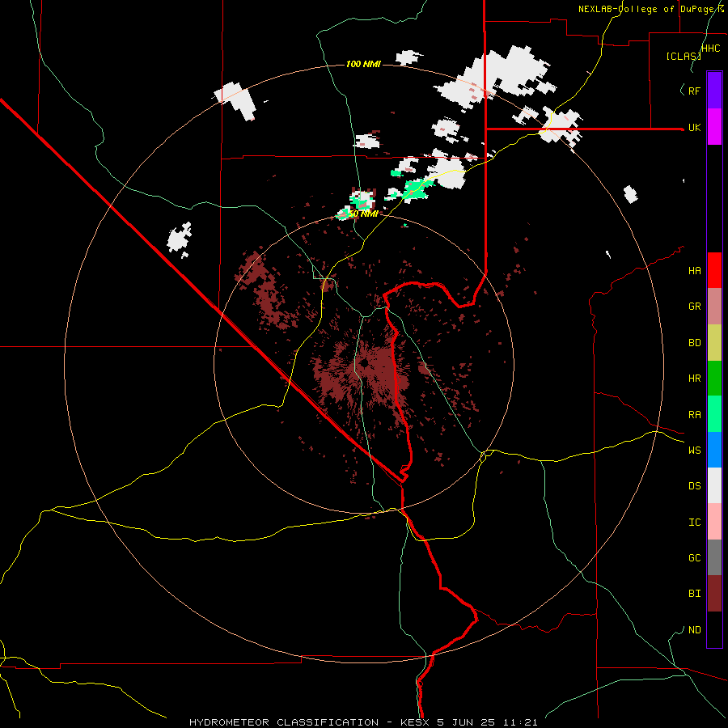
Task: Click the IC legend label
Action: click(694, 523)
